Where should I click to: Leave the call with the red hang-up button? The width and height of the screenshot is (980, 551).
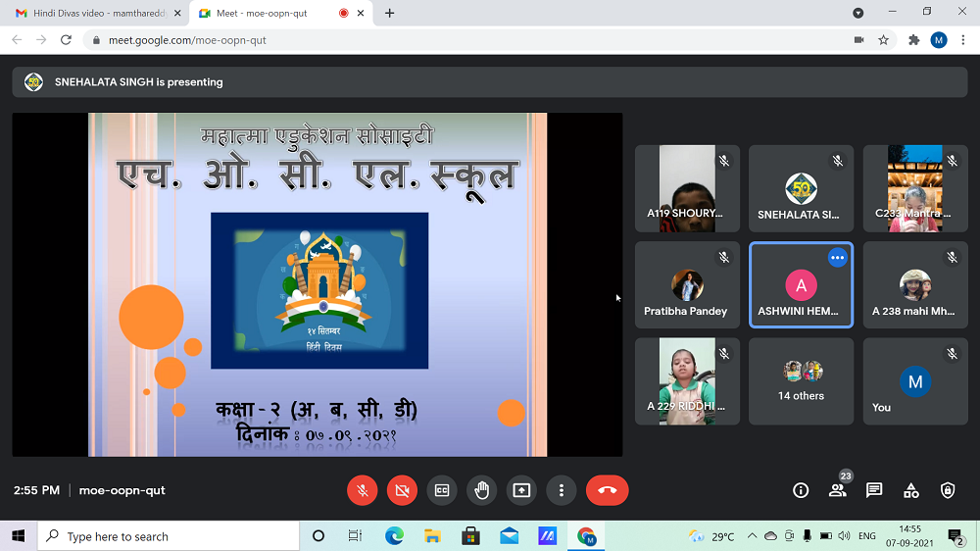click(607, 490)
